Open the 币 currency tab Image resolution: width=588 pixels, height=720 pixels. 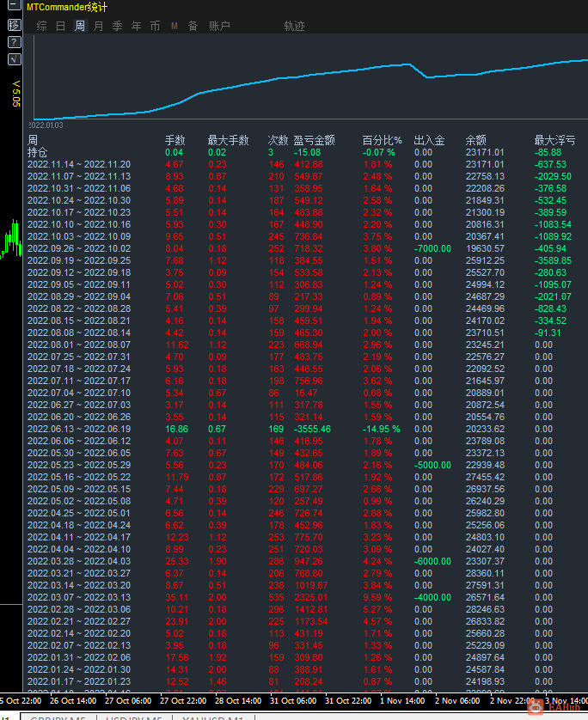[x=155, y=26]
